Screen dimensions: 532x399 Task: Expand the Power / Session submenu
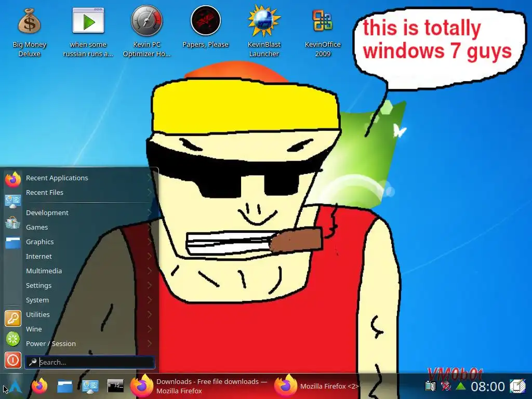pyautogui.click(x=88, y=344)
